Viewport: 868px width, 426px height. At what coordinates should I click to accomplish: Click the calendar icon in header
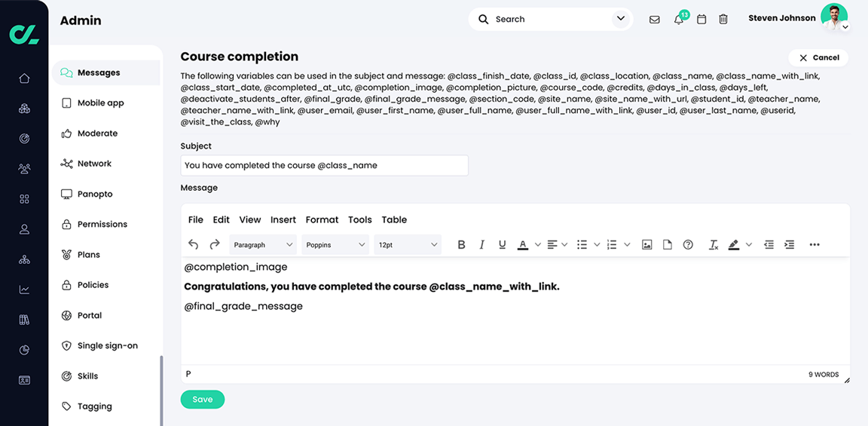point(701,20)
